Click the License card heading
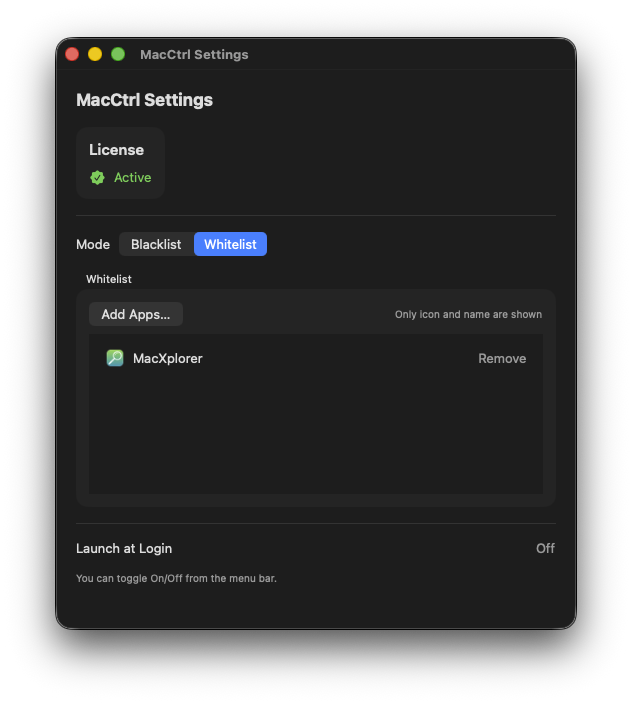This screenshot has width=632, height=703. (116, 150)
